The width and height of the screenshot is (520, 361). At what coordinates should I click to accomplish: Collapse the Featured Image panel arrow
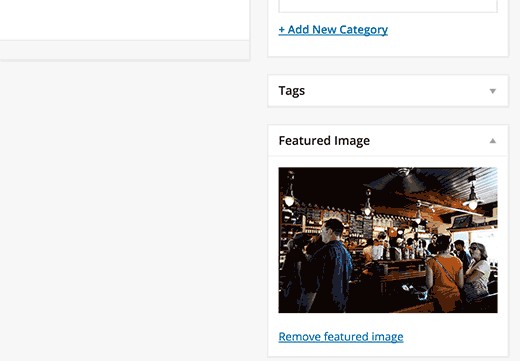coord(493,141)
